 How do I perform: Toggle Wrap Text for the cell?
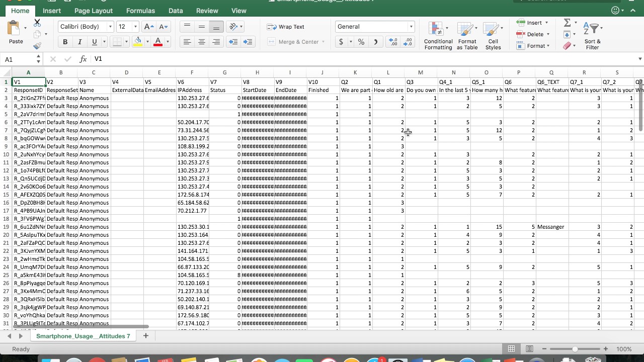(285, 27)
